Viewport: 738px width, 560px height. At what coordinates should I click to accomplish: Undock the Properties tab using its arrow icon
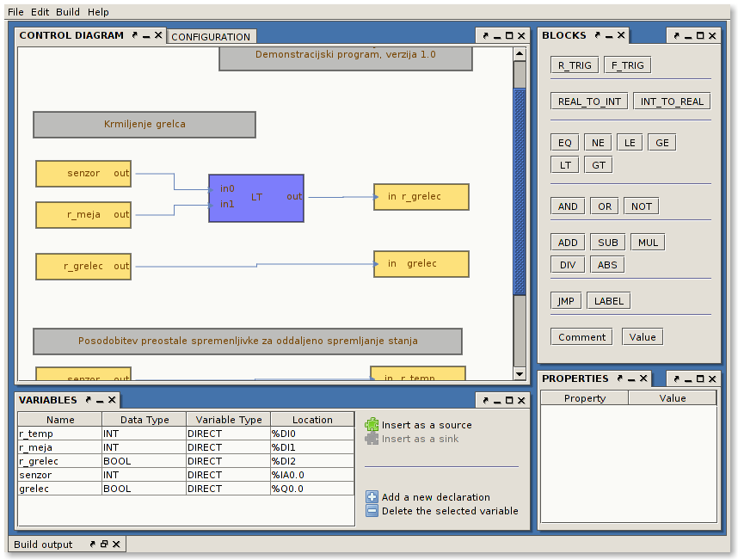click(619, 379)
